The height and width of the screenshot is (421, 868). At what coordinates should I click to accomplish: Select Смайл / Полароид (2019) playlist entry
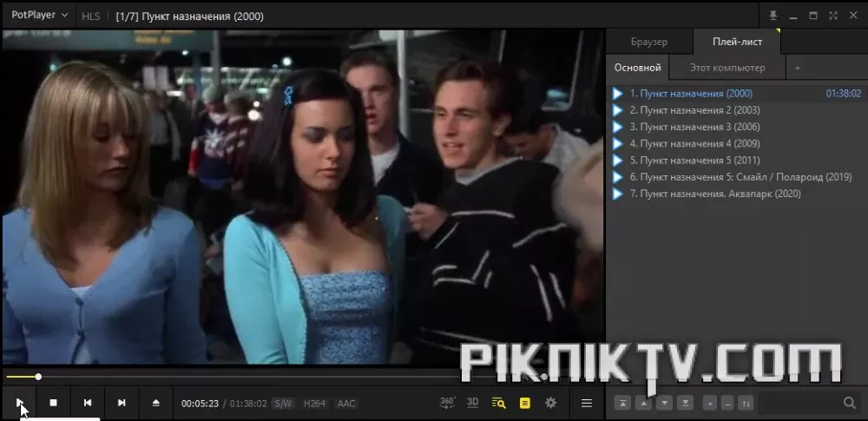coord(737,177)
